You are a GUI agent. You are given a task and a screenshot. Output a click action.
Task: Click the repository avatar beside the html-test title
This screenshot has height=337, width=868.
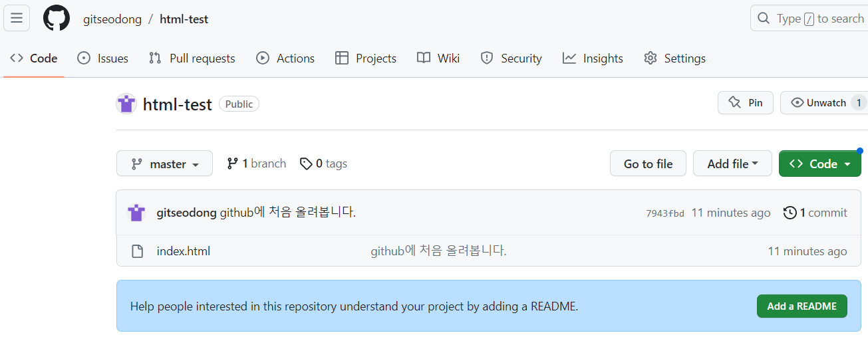(126, 104)
